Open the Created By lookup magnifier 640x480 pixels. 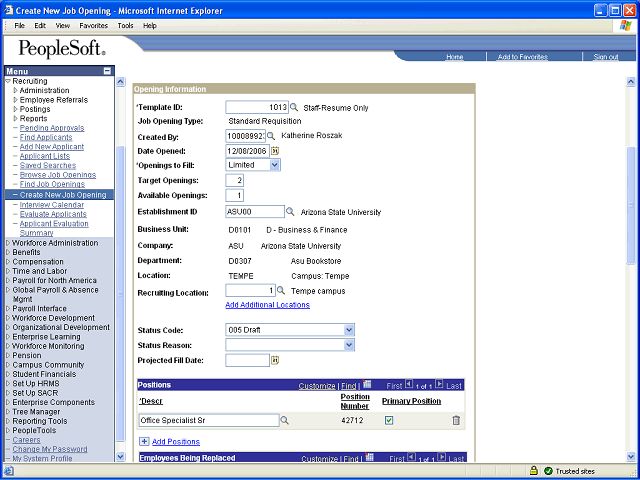click(x=271, y=136)
